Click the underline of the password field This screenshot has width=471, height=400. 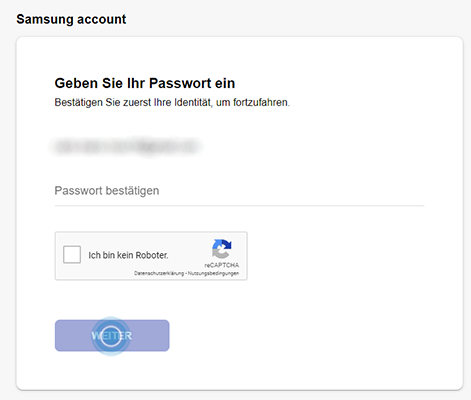pos(239,206)
